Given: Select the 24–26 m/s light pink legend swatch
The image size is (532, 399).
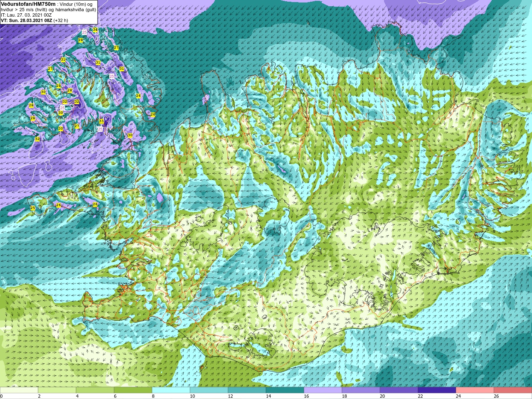Looking at the screenshot, I should coord(475,390).
